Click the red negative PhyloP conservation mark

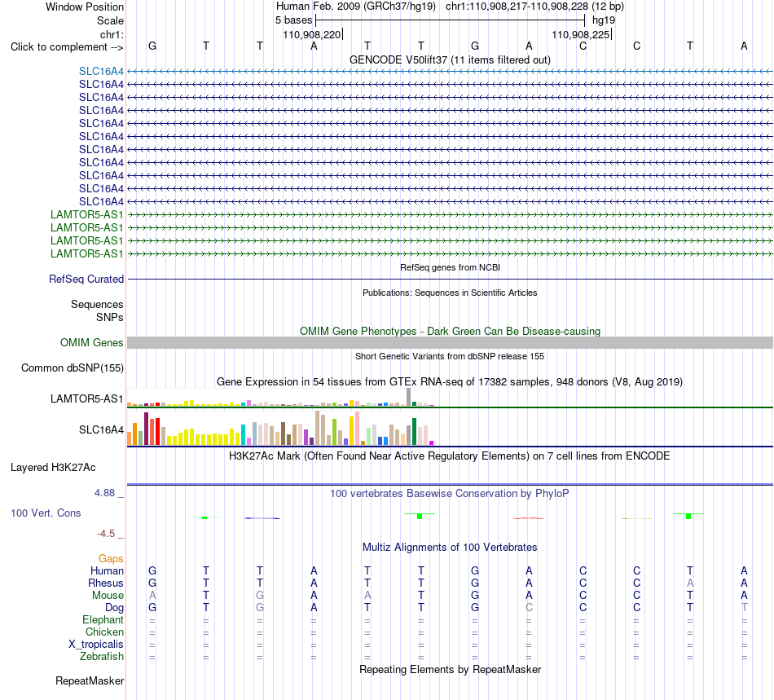pyautogui.click(x=529, y=518)
